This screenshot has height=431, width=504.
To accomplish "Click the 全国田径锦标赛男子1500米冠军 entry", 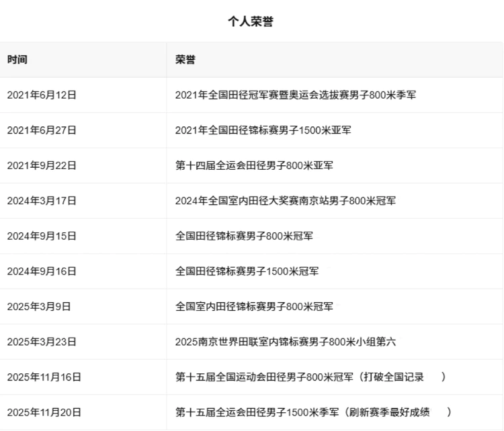I will click(x=247, y=271).
